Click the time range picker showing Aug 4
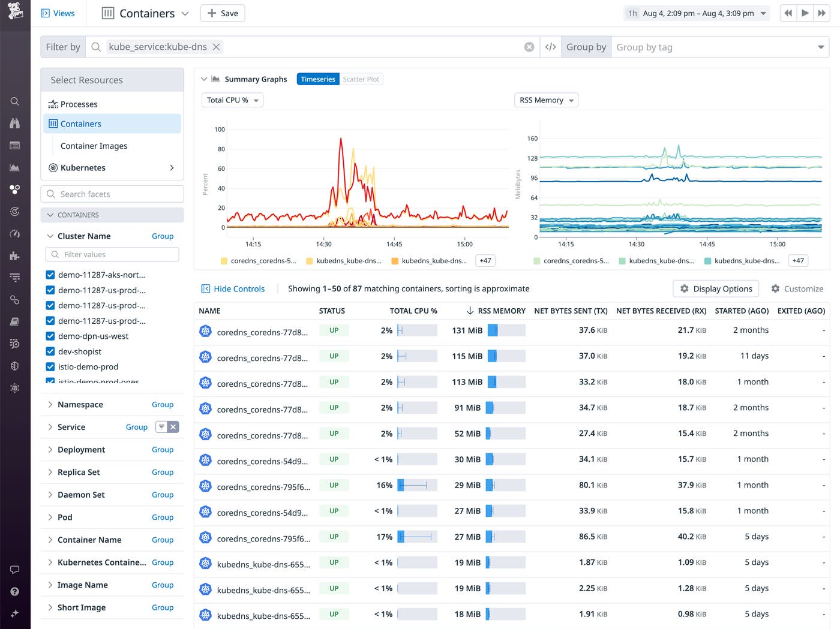Viewport: 840px width, 629px height. [696, 13]
